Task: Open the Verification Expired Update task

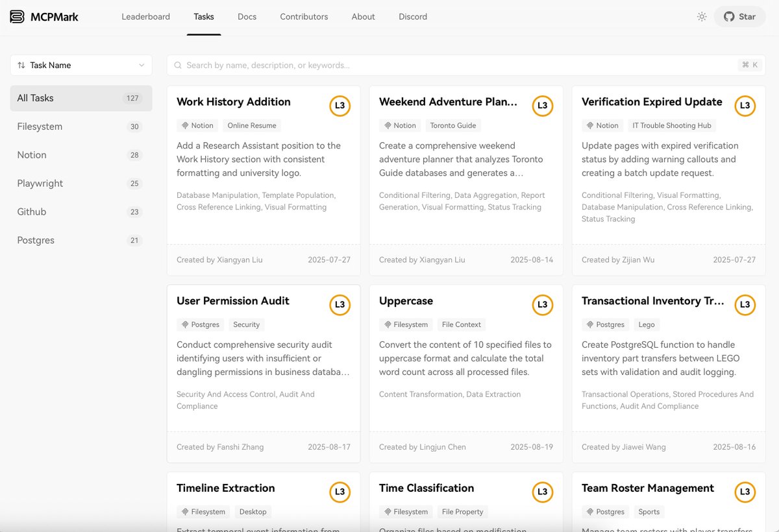Action: pyautogui.click(x=652, y=102)
